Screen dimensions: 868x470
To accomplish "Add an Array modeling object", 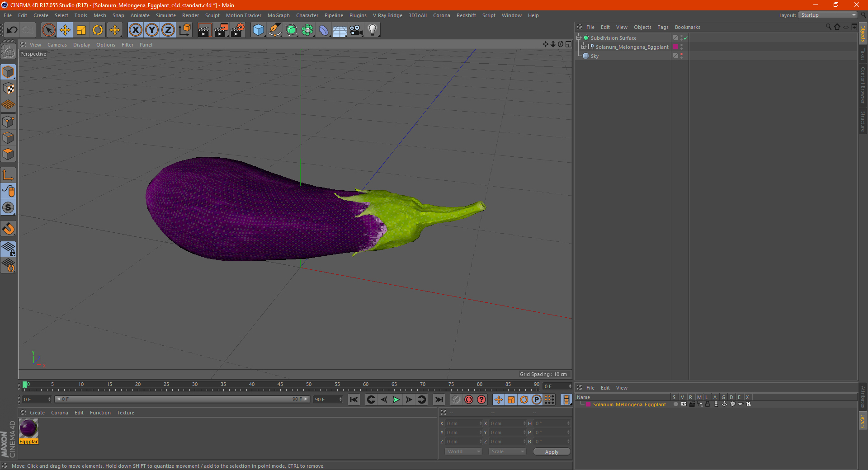I will [307, 30].
